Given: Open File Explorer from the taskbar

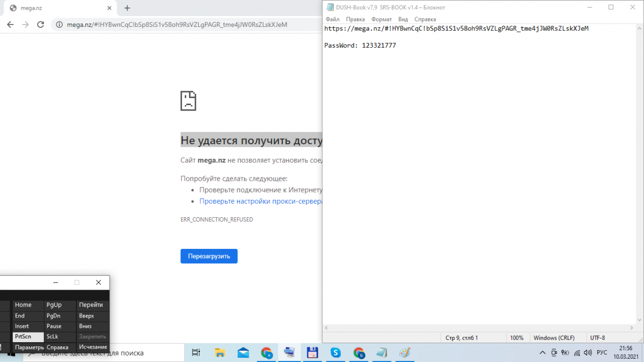Looking at the screenshot, I should [x=219, y=352].
